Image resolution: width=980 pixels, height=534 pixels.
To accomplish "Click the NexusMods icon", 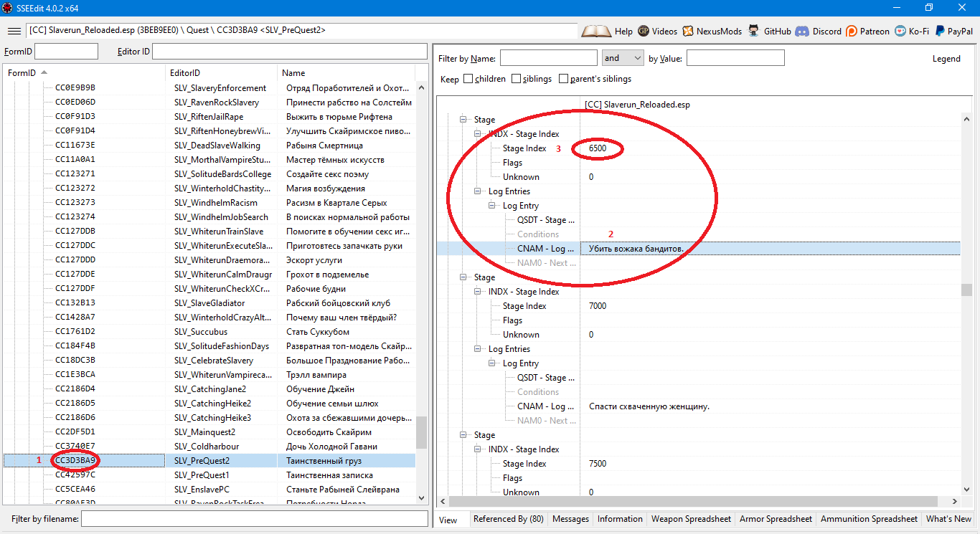I will point(688,31).
